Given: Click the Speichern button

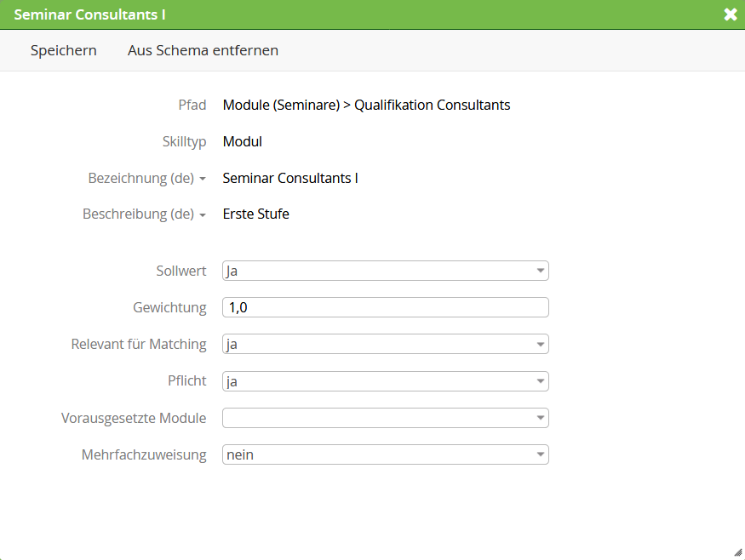Looking at the screenshot, I should (x=64, y=50).
